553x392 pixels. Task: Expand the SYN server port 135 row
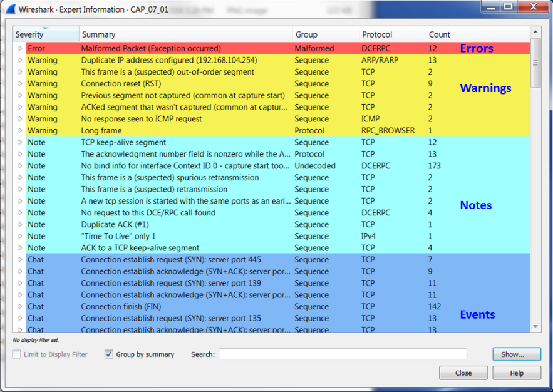point(20,318)
